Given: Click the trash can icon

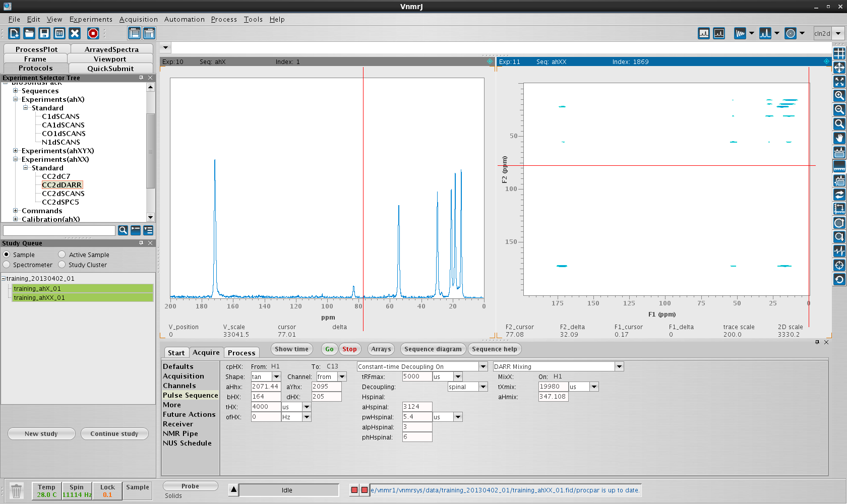Looking at the screenshot, I should [x=17, y=490].
